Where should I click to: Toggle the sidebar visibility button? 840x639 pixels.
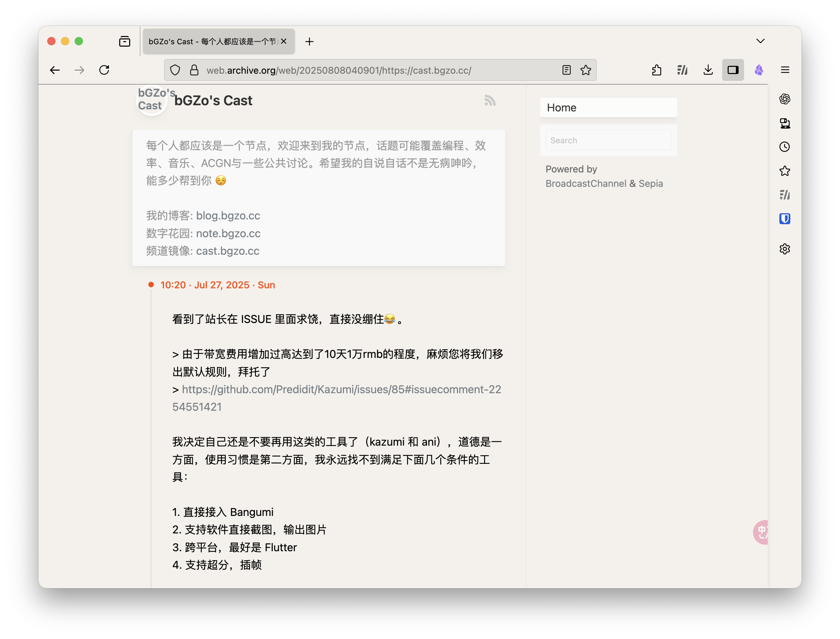coord(733,70)
